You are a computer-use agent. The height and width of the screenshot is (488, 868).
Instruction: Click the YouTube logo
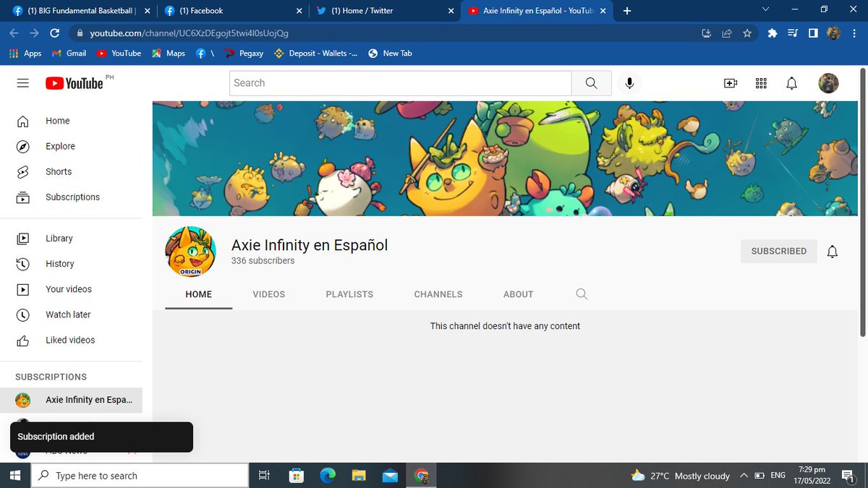click(75, 83)
